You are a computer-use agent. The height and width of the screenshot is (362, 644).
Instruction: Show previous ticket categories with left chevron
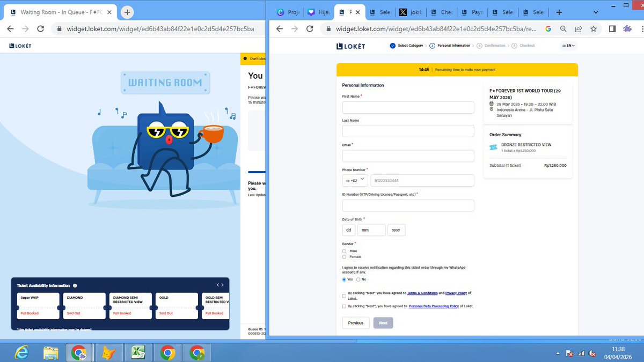218,285
